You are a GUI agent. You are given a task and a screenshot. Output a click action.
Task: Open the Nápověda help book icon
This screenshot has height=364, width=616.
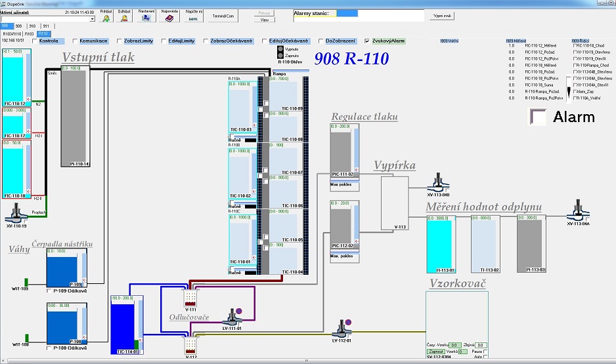coord(169,18)
